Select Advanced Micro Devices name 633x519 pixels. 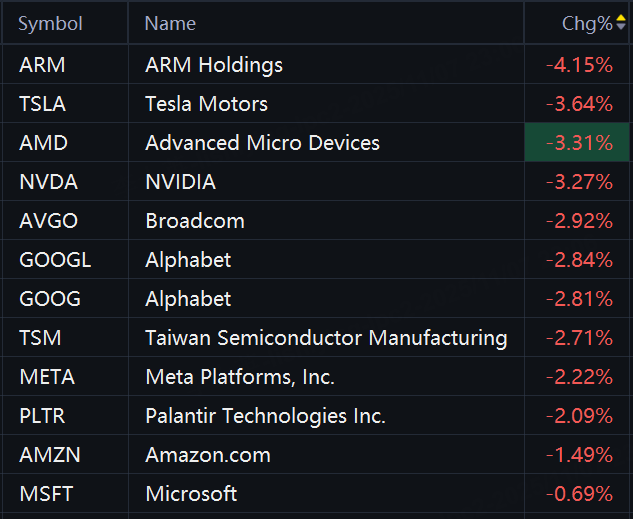tap(262, 143)
